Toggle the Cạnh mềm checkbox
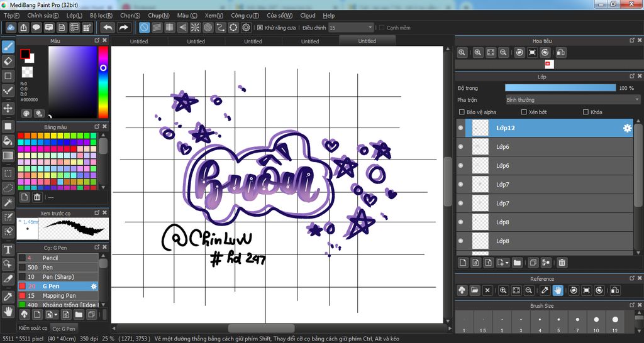This screenshot has height=343, width=644. 382,28
